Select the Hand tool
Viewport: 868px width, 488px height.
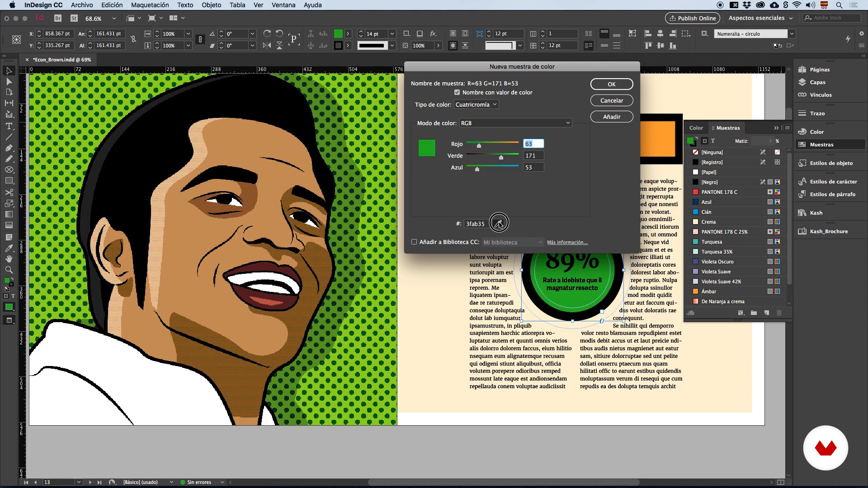(9, 259)
